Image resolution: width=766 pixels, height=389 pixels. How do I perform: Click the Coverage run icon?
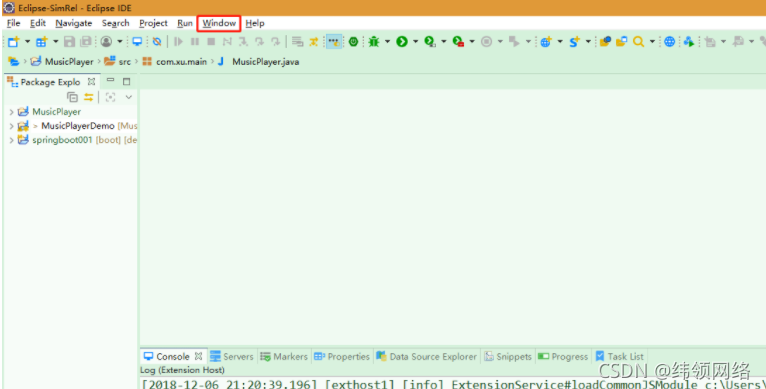[430, 42]
